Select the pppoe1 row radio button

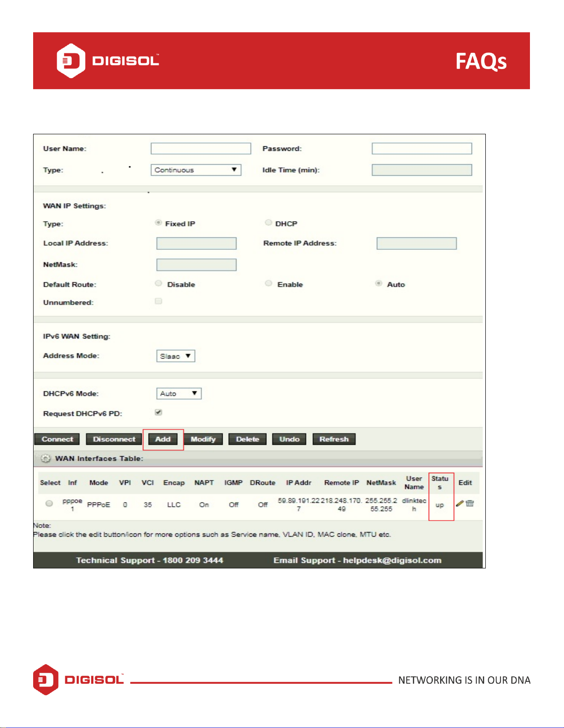(x=49, y=504)
